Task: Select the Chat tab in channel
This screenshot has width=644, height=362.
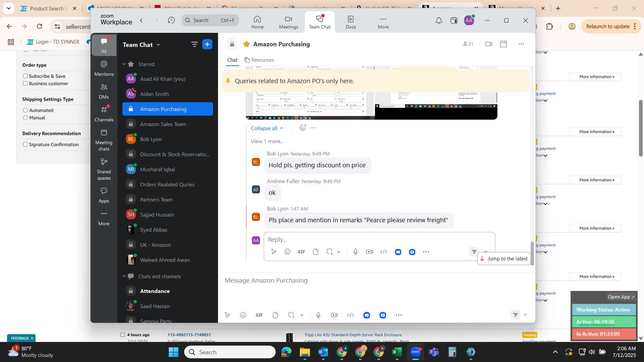Action: click(232, 60)
